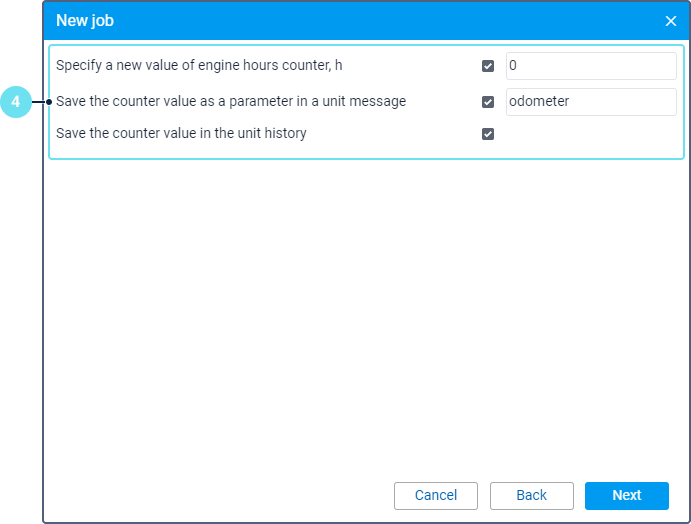
Task: Click the number 4 callout badge
Action: pyautogui.click(x=16, y=101)
